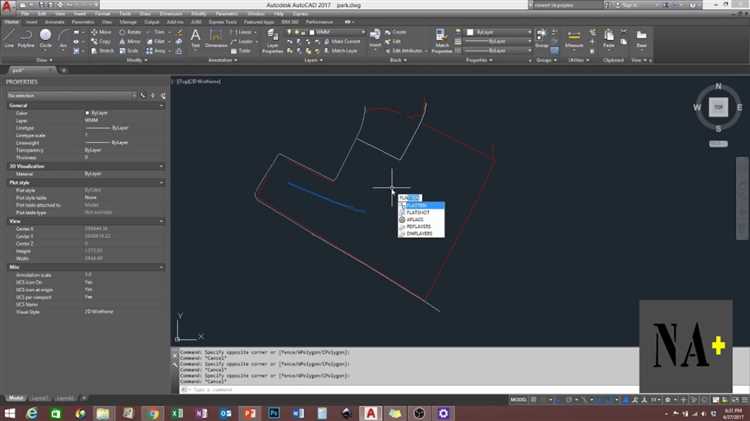The image size is (750, 421).
Task: Select the Circle tool
Action: [45, 38]
